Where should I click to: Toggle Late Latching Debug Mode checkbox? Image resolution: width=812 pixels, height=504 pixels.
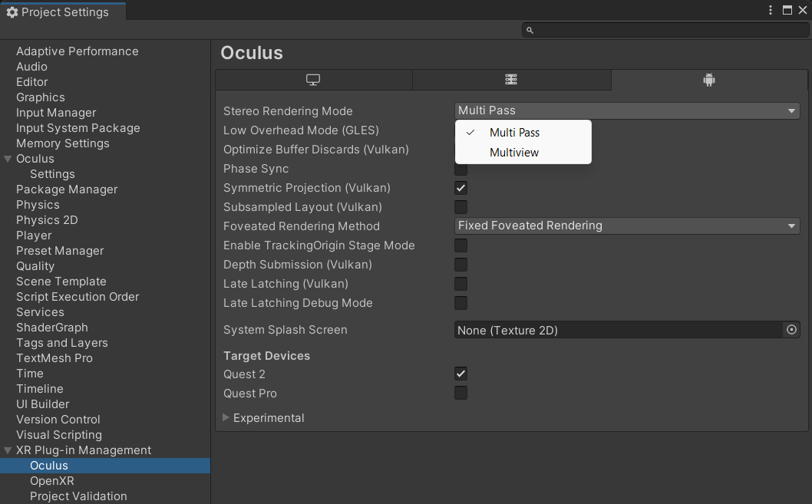pos(461,303)
